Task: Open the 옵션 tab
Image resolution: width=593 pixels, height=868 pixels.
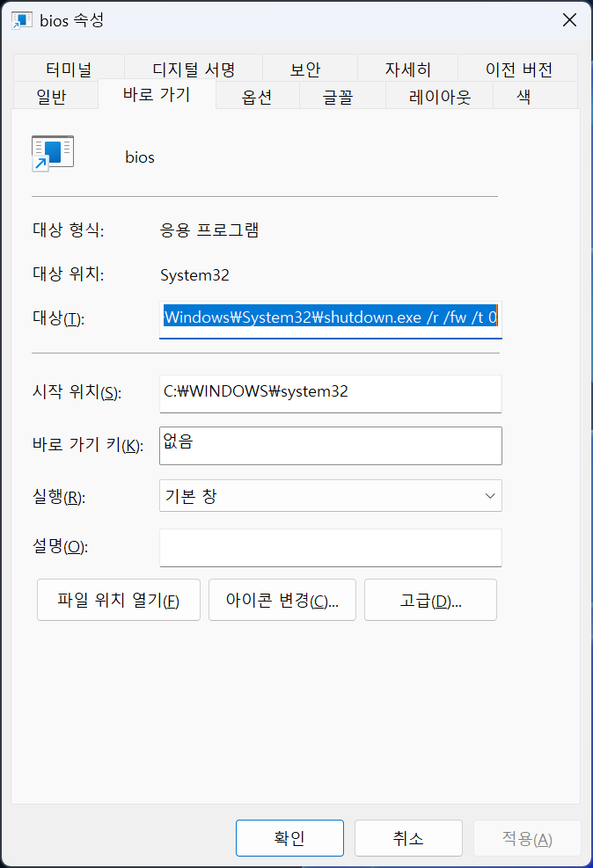Action: point(257,97)
